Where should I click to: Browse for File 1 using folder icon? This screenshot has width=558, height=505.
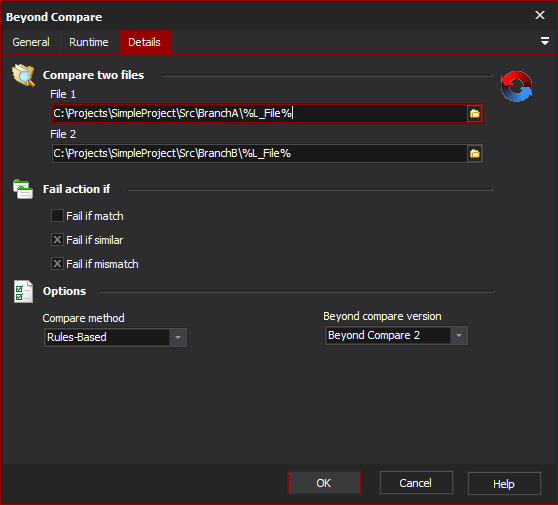pyautogui.click(x=474, y=114)
